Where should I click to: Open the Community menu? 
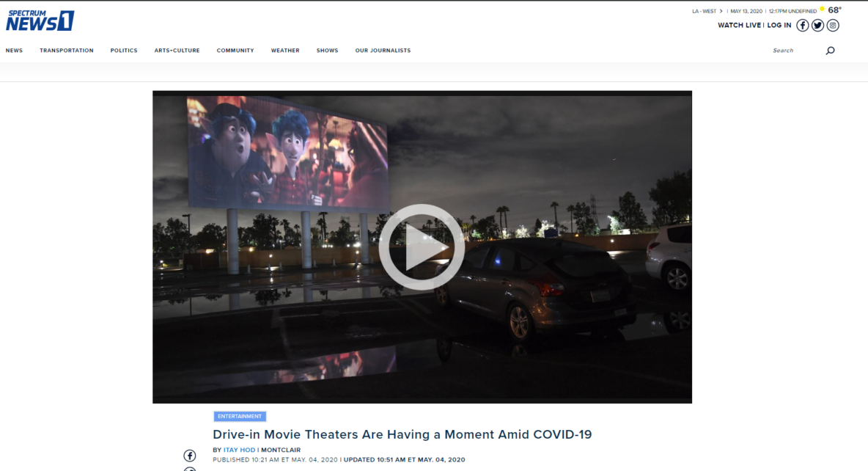235,51
